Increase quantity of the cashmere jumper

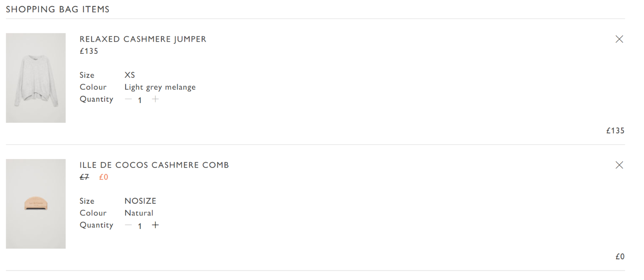(x=155, y=99)
